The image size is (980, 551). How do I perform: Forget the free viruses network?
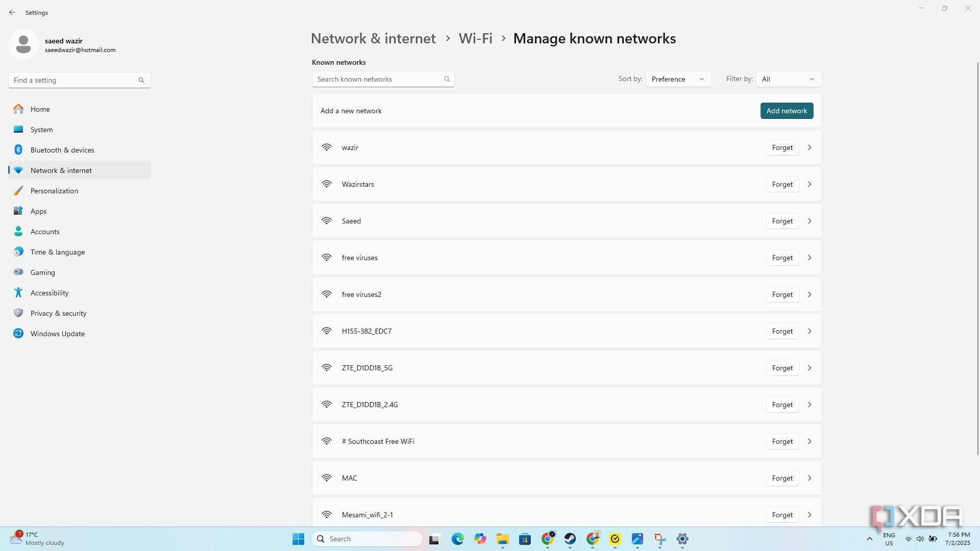pyautogui.click(x=782, y=258)
